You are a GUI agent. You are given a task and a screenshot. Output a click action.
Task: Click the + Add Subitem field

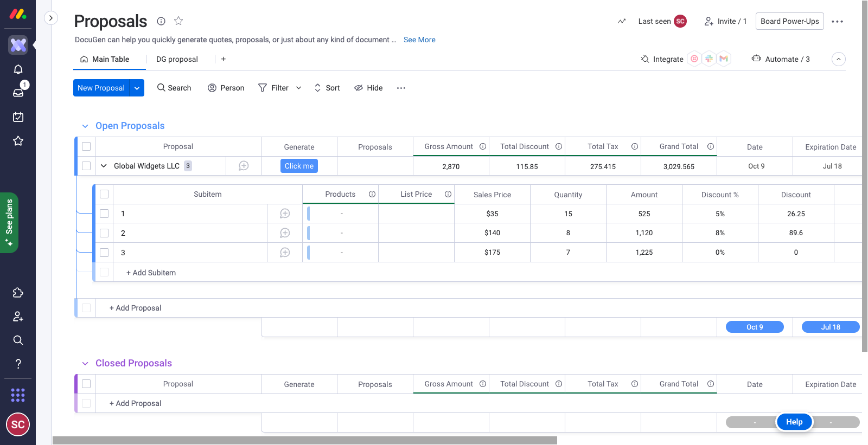tap(151, 273)
